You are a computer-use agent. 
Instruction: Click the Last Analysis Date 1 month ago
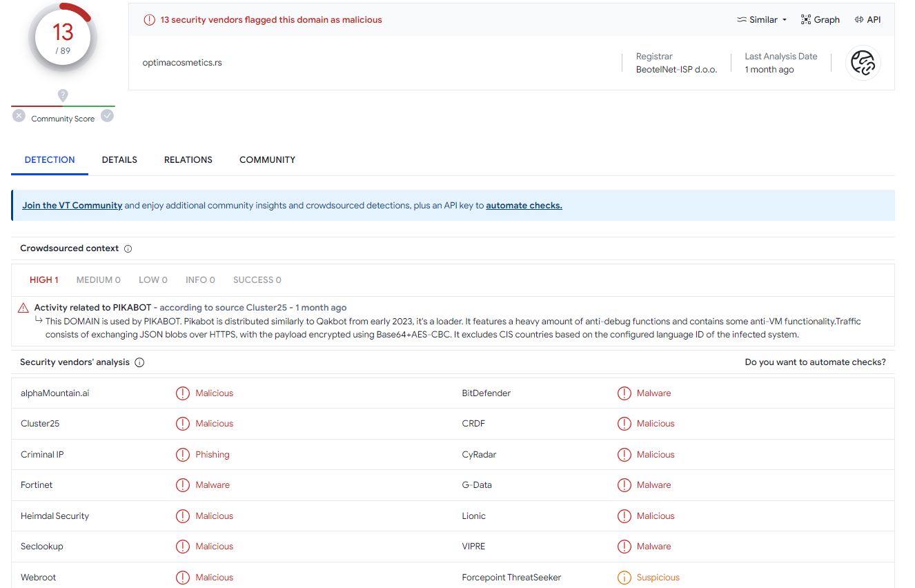781,63
